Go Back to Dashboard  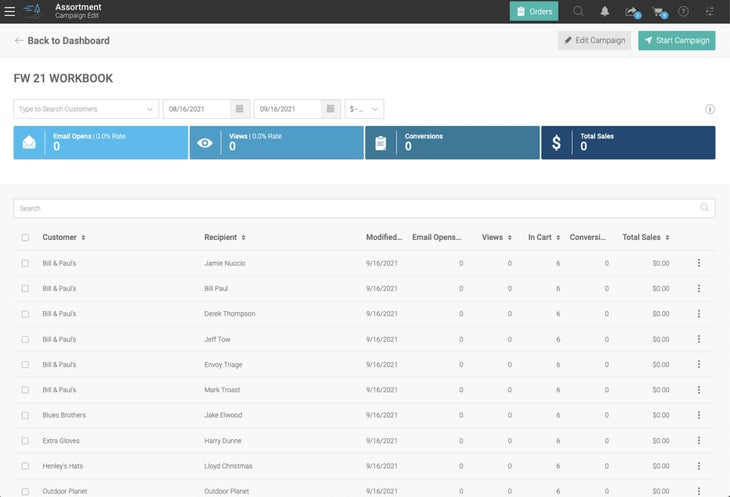pyautogui.click(x=62, y=40)
